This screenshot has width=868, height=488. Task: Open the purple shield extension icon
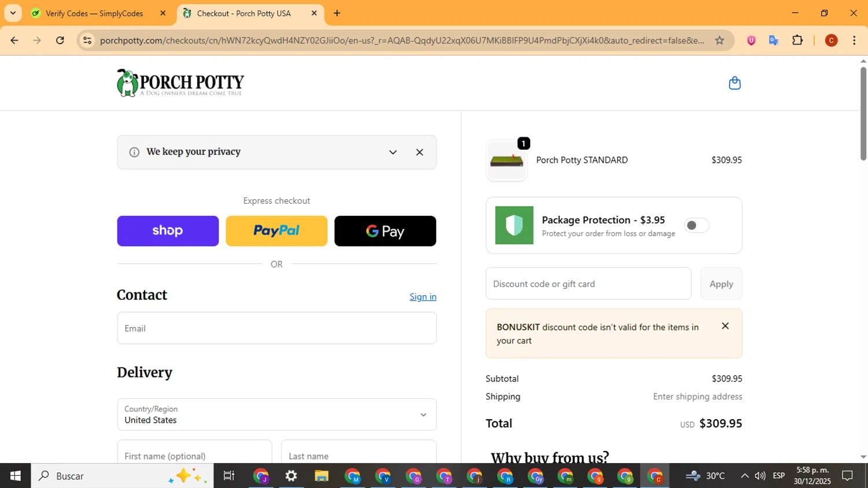tap(751, 41)
